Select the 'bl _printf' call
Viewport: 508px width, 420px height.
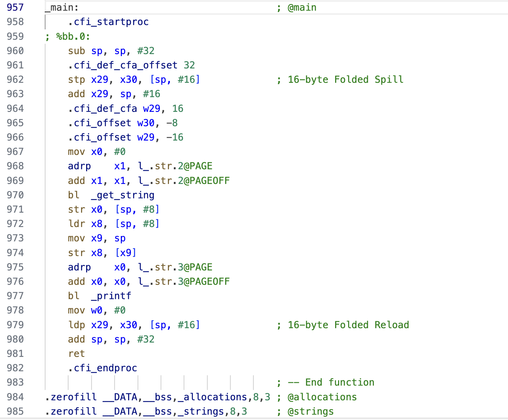point(100,296)
